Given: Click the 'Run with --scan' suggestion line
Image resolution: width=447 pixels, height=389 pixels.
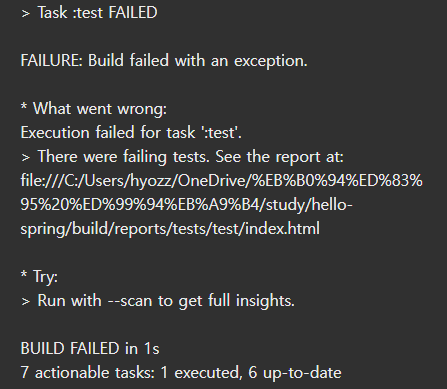Looking at the screenshot, I should click(x=158, y=301).
